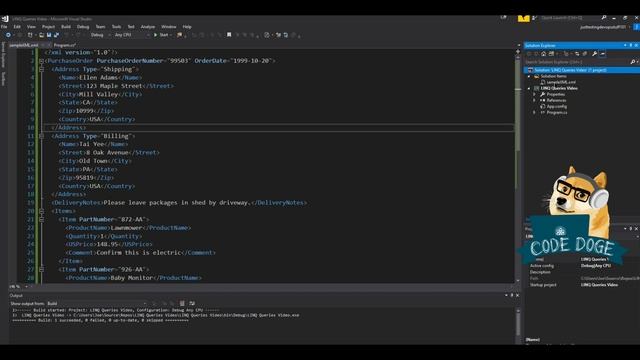
Task: Collapse the LINQ Queries Video project node
Action: [x=529, y=88]
